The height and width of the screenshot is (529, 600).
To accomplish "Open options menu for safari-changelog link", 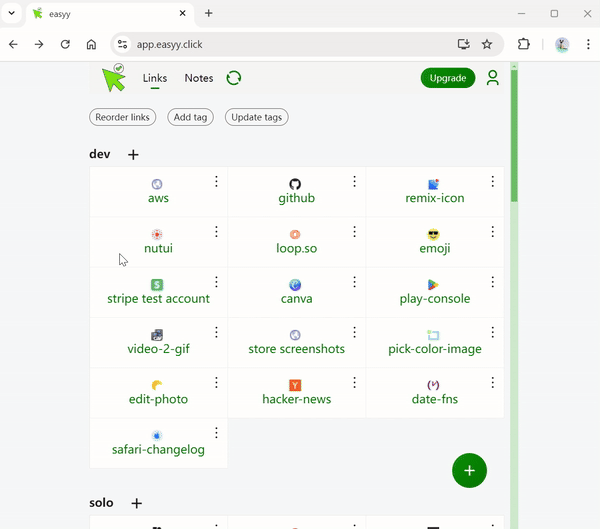I will pos(216,433).
